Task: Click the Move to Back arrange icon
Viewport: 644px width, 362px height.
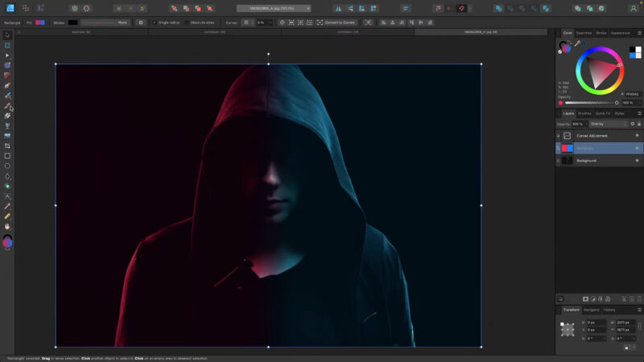Action: (175, 8)
